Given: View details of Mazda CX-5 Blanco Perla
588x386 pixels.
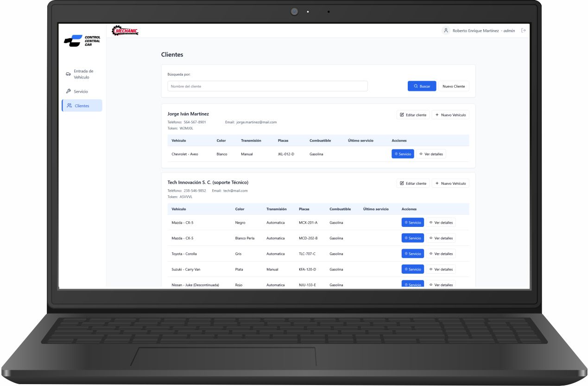Looking at the screenshot, I should coord(441,238).
